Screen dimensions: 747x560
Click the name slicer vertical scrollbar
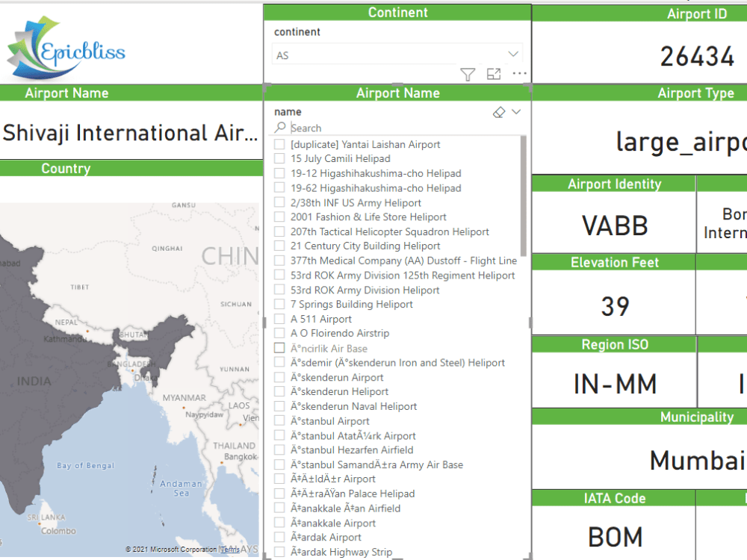523,196
